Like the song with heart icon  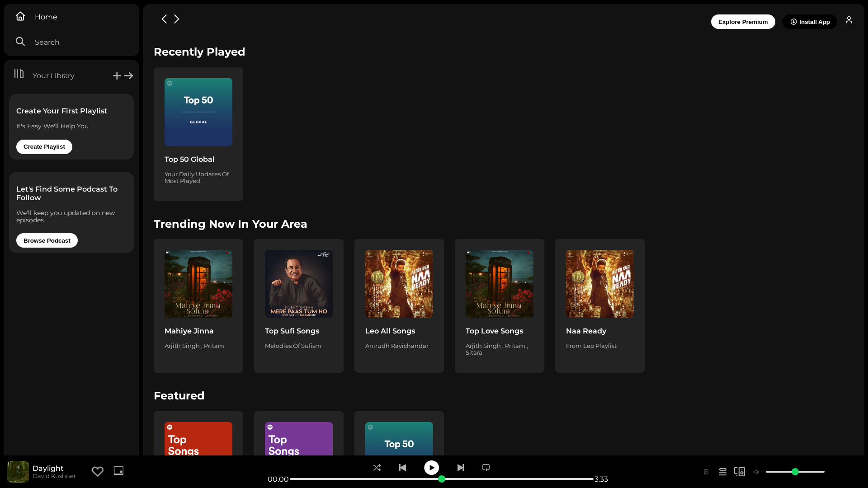point(98,471)
